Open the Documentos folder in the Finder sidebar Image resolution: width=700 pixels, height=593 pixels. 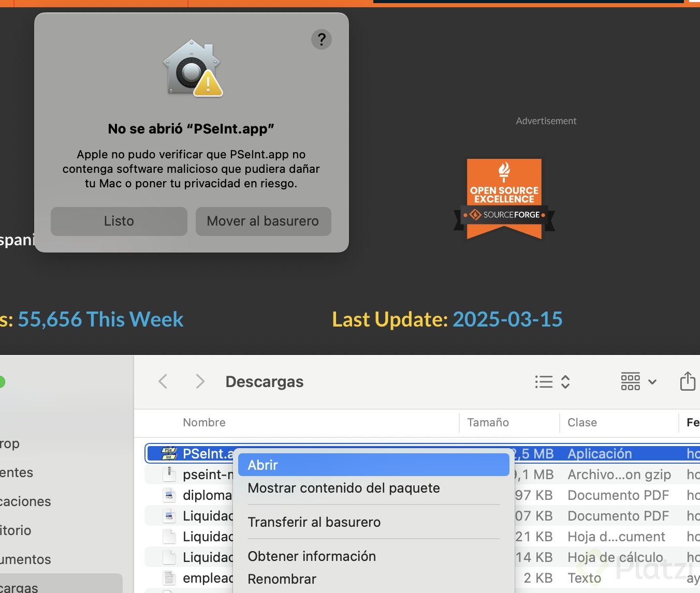[x=25, y=559]
